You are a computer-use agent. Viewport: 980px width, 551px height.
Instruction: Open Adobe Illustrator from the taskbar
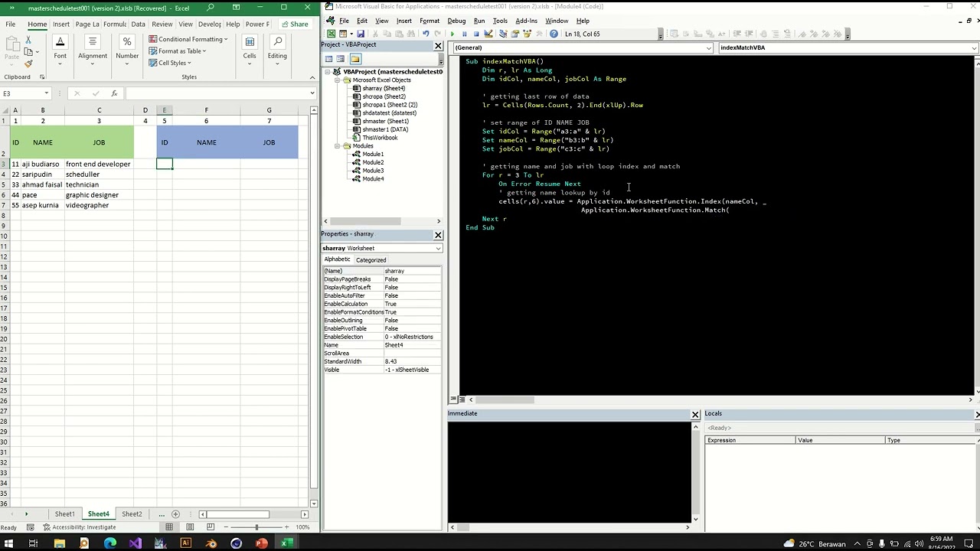coord(185,543)
